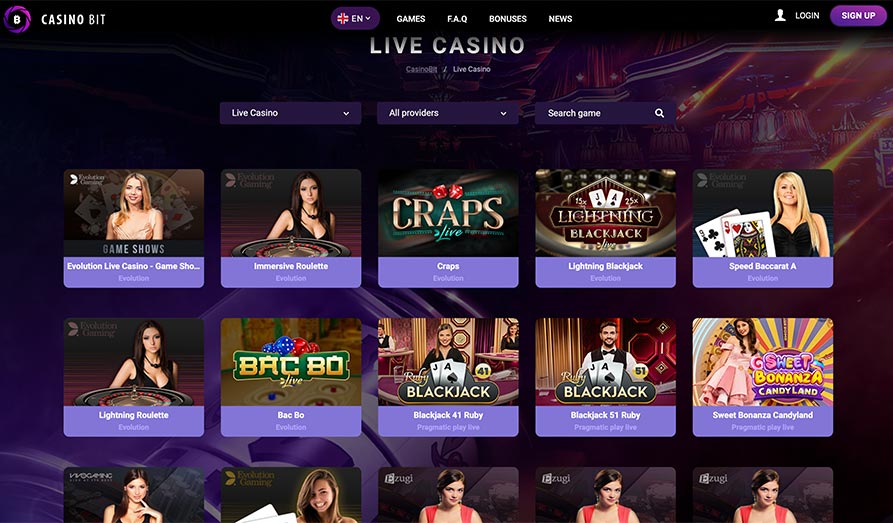
Task: Click the Sign Up button
Action: [858, 15]
